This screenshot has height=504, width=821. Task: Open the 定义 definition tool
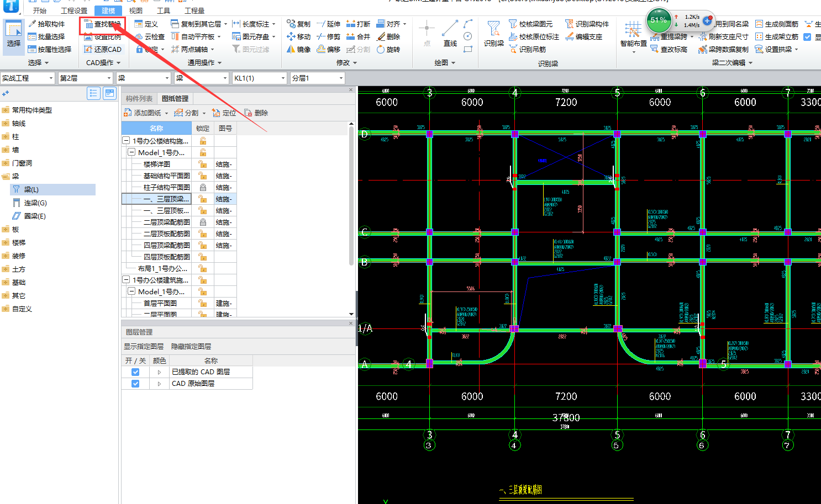pyautogui.click(x=146, y=24)
